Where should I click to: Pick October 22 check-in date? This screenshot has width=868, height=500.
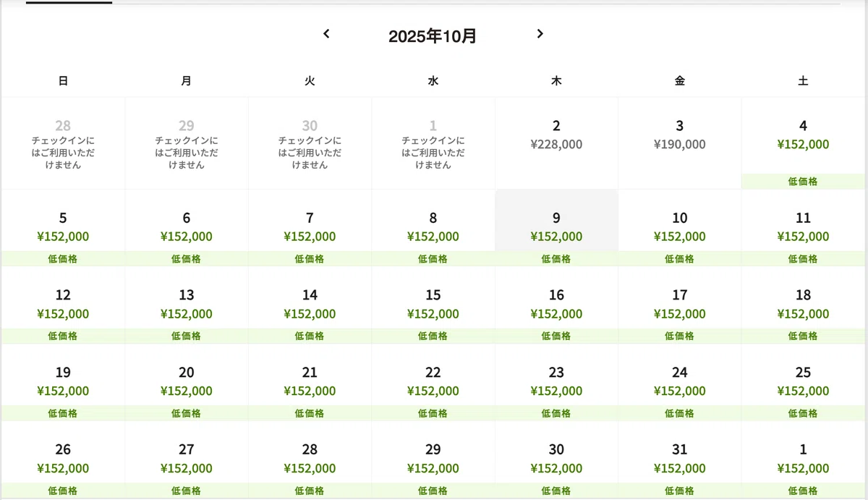(x=433, y=383)
